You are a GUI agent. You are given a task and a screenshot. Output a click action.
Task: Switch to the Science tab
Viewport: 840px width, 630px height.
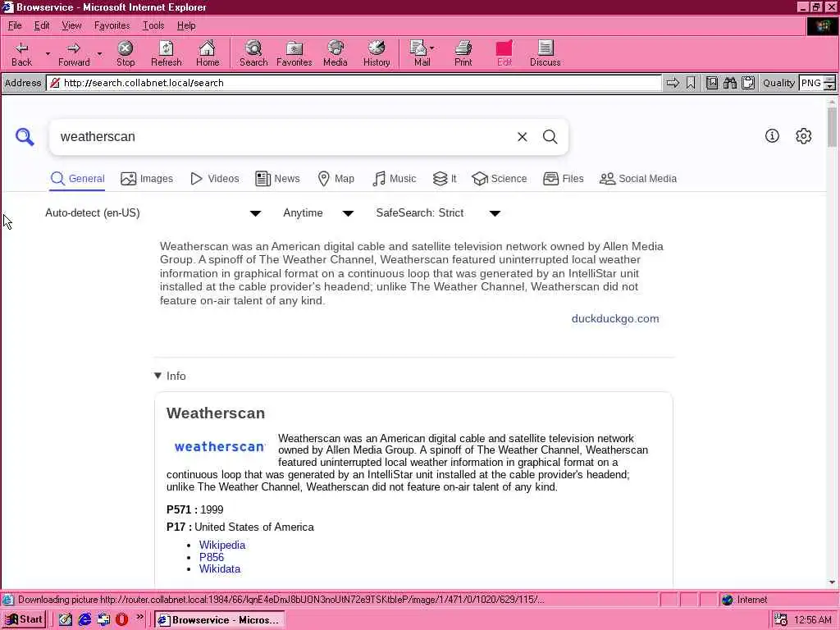point(500,178)
